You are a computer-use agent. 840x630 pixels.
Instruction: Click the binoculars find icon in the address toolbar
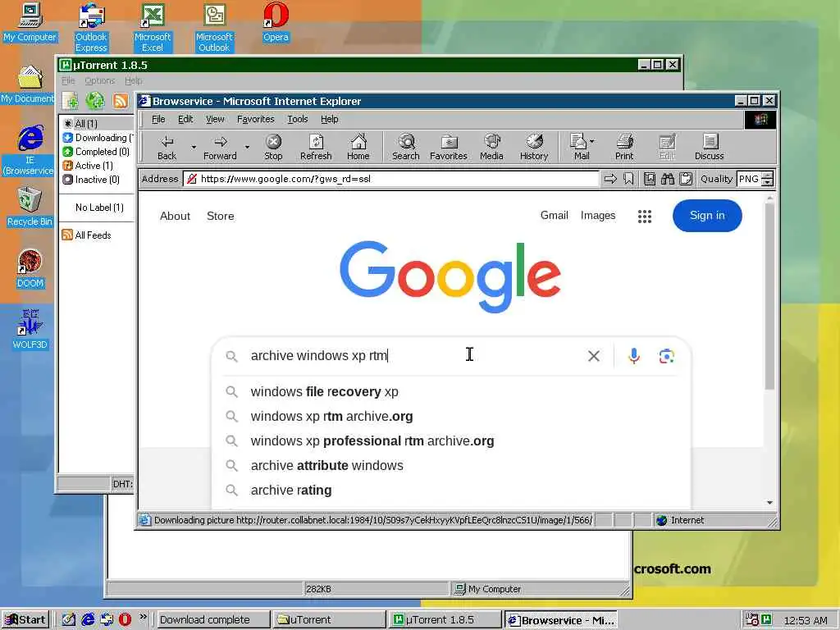[x=668, y=179]
